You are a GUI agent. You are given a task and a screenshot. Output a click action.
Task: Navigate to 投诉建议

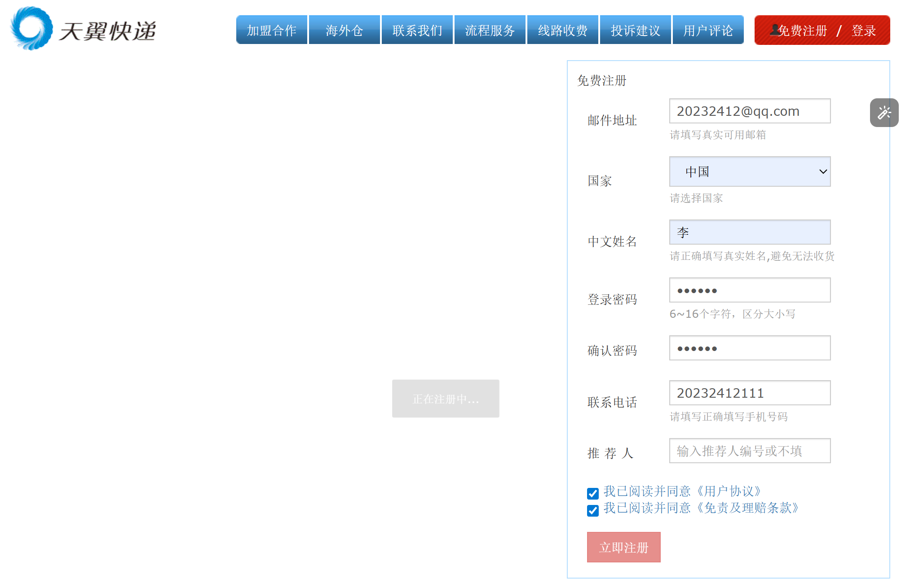(x=635, y=30)
